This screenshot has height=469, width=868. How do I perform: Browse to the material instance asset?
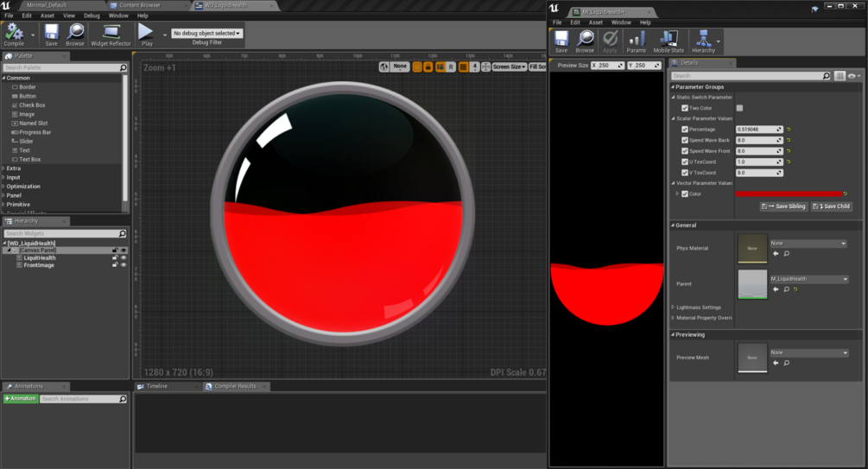coord(585,41)
